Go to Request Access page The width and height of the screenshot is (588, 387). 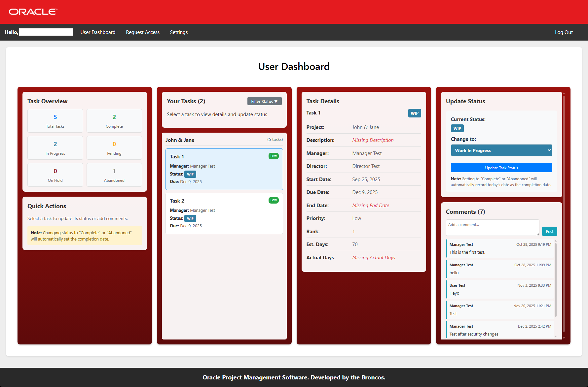142,32
